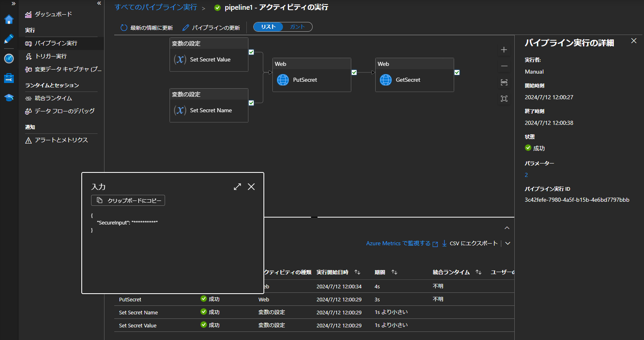Open the export options dropdown chevron
The image size is (644, 340).
coord(508,243)
